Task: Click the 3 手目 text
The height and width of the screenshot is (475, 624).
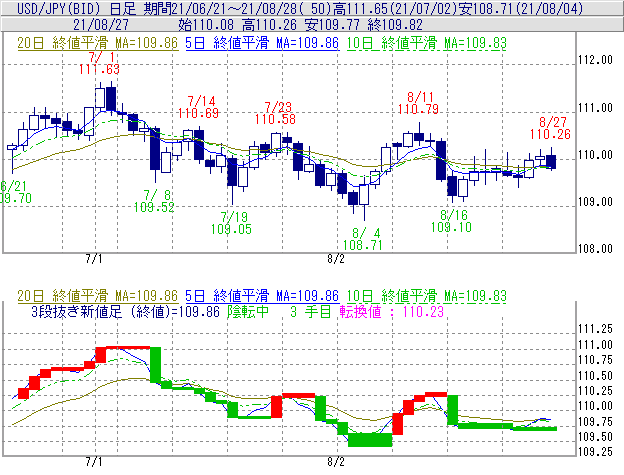Action: tap(310, 312)
